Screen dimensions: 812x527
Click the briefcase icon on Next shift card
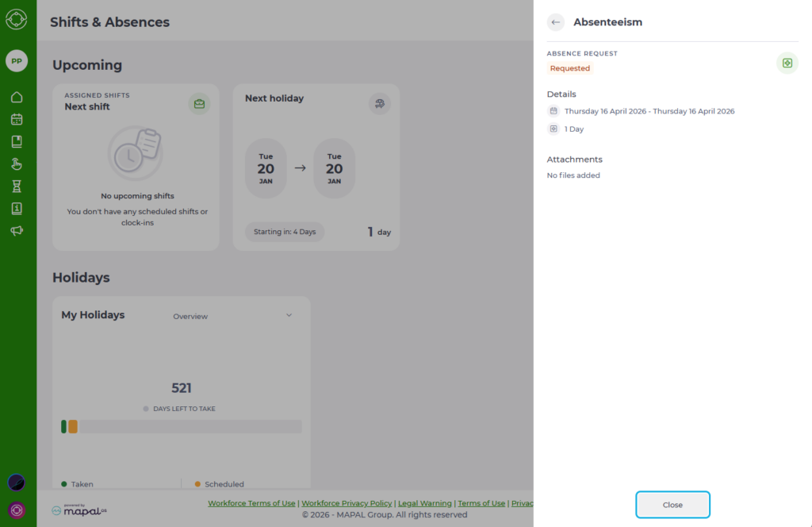pyautogui.click(x=199, y=103)
